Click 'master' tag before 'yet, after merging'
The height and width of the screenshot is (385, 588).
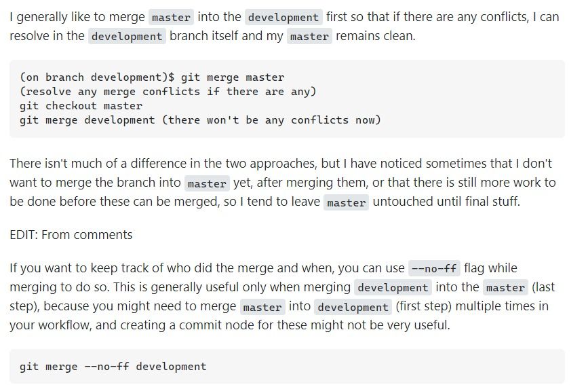tap(207, 184)
